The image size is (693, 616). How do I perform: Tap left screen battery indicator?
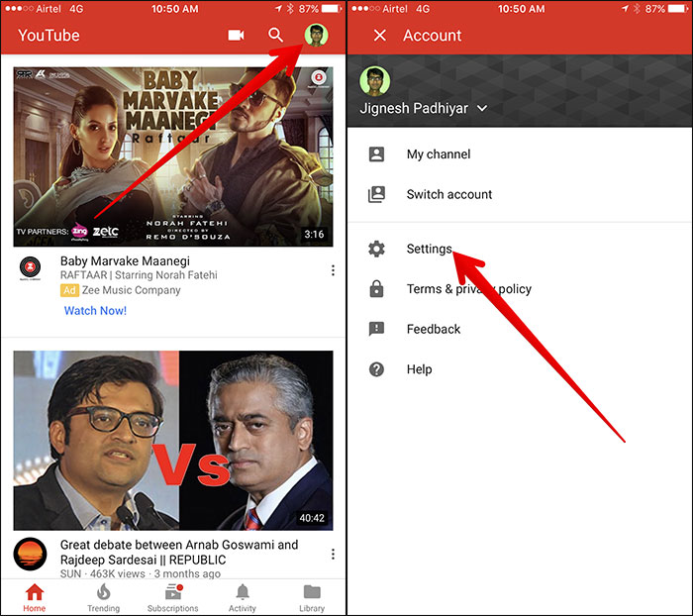tap(332, 8)
